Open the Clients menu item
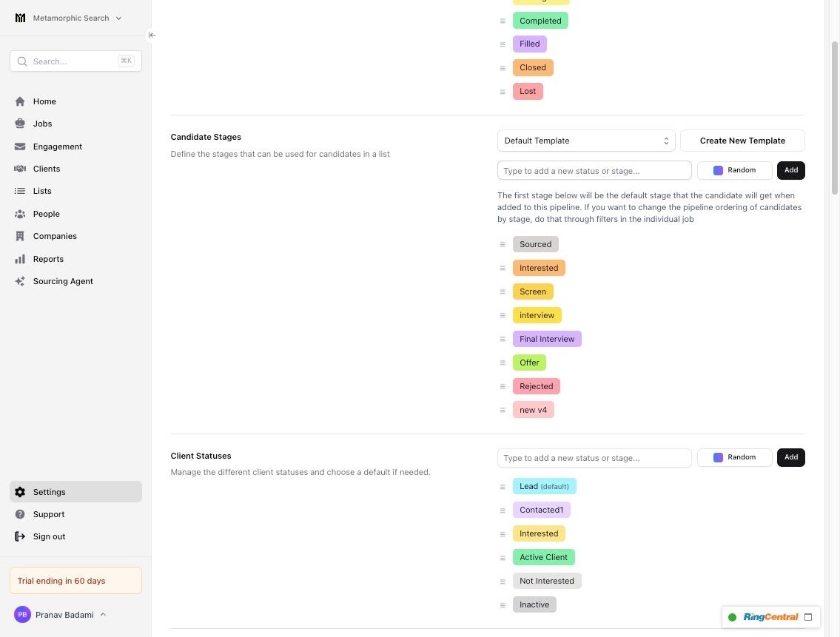This screenshot has height=637, width=840. point(47,169)
